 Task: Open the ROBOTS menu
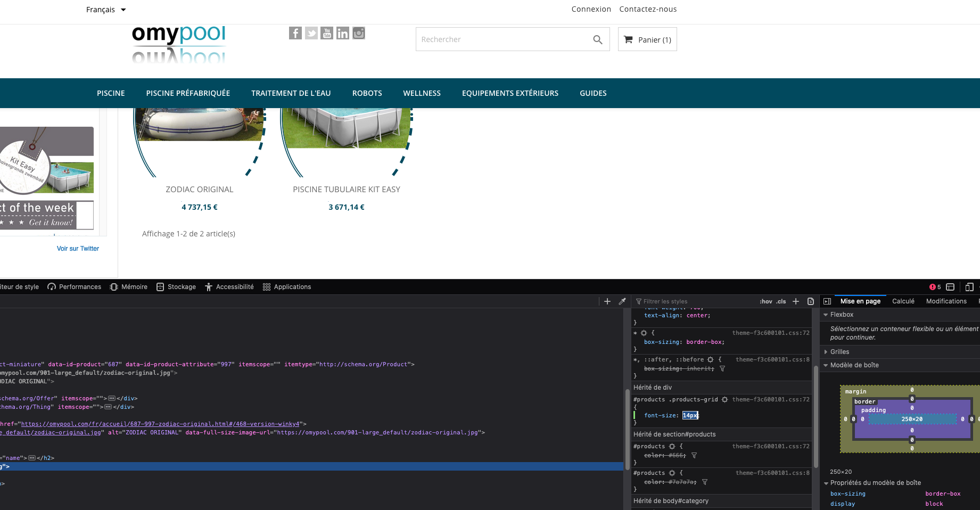coord(367,93)
